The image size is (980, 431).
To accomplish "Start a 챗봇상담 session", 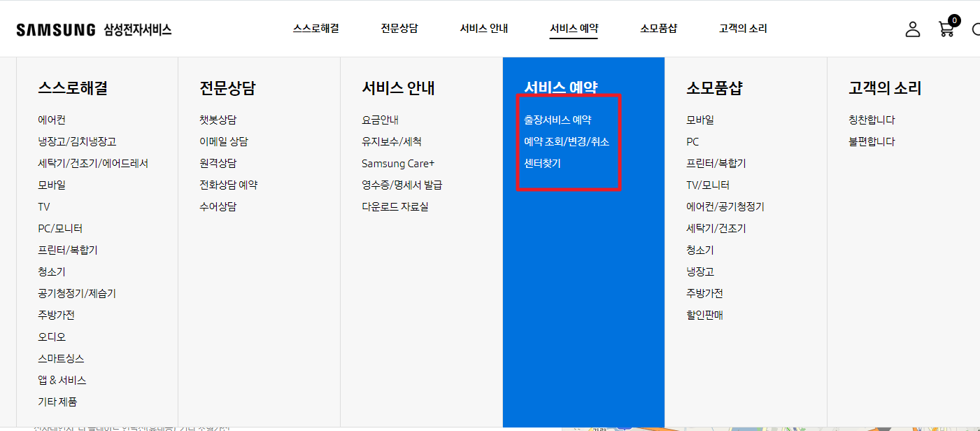I will (219, 120).
